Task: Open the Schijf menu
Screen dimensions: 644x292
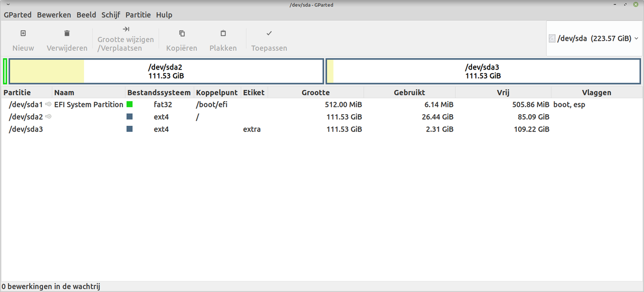Action: click(x=111, y=15)
